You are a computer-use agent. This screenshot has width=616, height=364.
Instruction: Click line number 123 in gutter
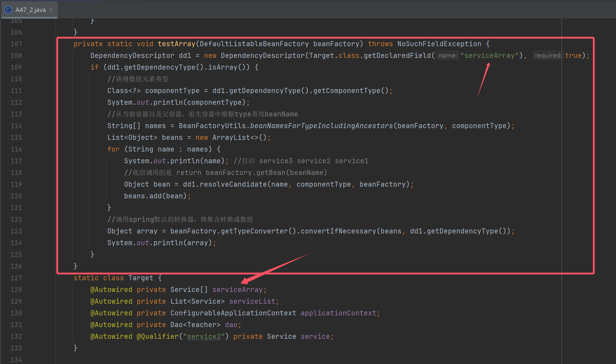(x=16, y=231)
